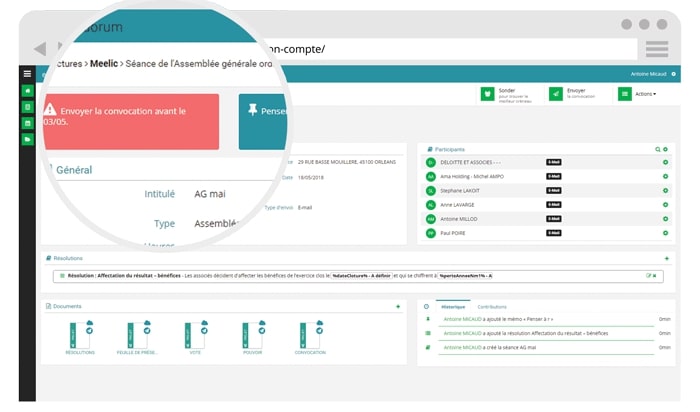Open the browser menu hamburger button
Image resolution: width=700 pixels, height=412 pixels.
pyautogui.click(x=656, y=49)
